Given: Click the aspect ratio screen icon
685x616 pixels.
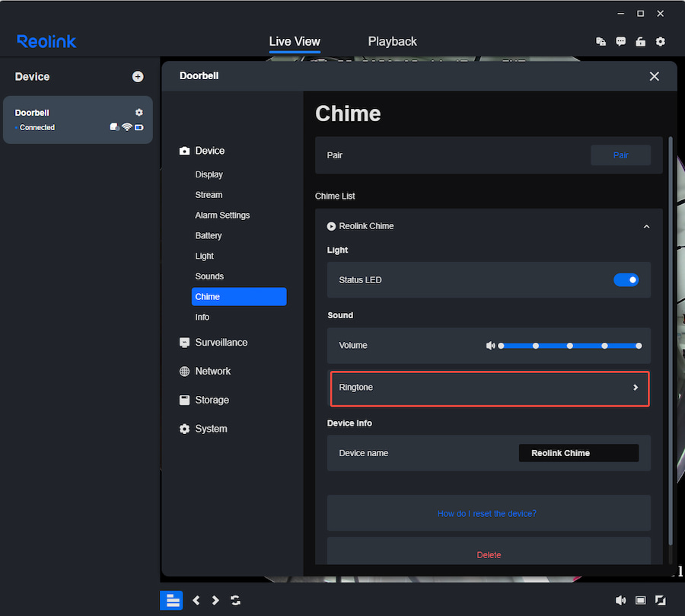Looking at the screenshot, I should point(640,600).
